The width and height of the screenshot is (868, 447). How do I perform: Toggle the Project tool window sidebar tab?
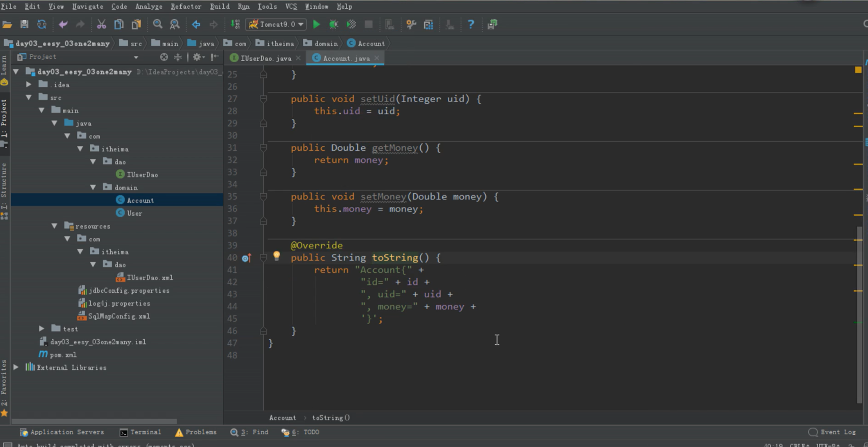point(4,116)
